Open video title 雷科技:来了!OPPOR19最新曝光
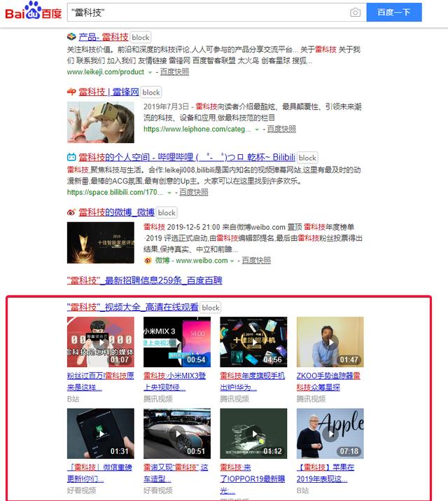Image resolution: width=448 pixels, height=501 pixels. click(253, 479)
